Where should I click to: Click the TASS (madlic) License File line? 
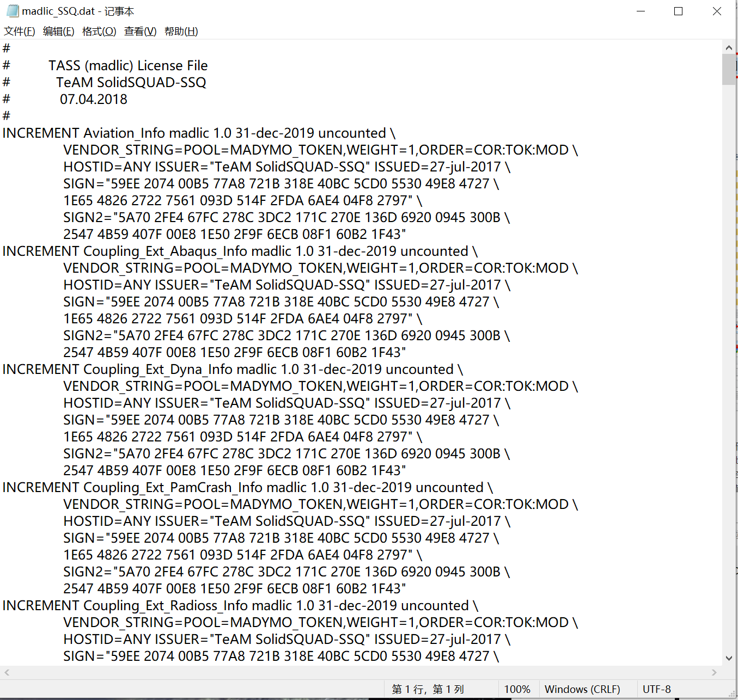pyautogui.click(x=128, y=66)
